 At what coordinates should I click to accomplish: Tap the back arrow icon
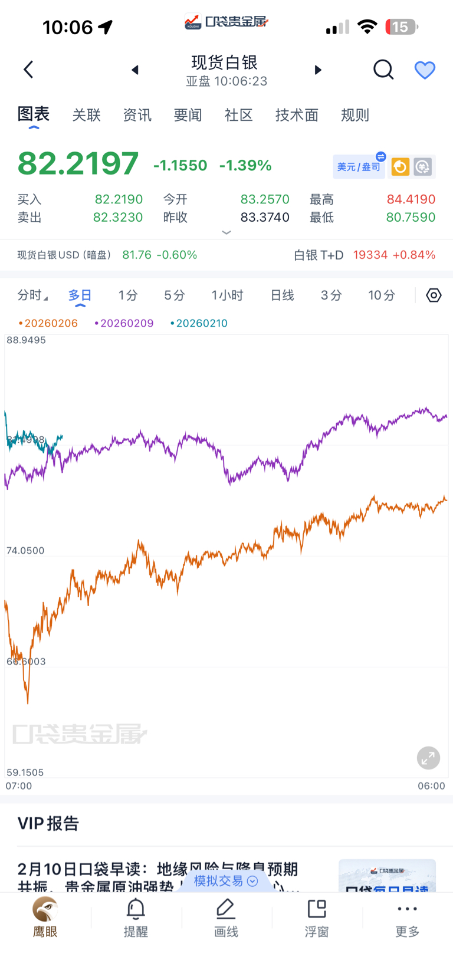(x=28, y=70)
